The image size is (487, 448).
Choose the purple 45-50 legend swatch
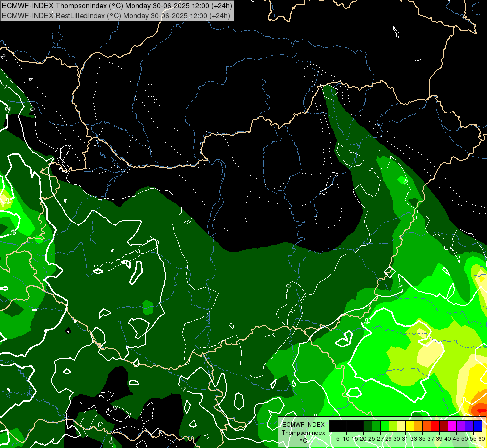click(x=461, y=426)
